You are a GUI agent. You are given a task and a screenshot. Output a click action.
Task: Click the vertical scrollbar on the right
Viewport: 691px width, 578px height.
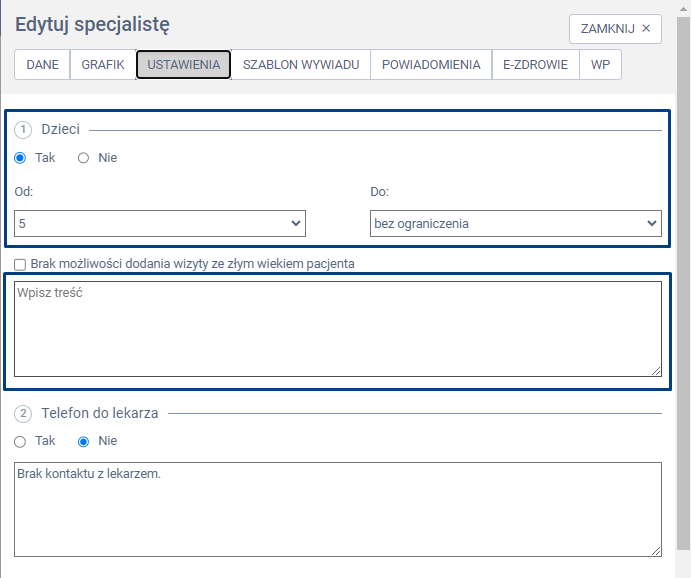[683, 300]
